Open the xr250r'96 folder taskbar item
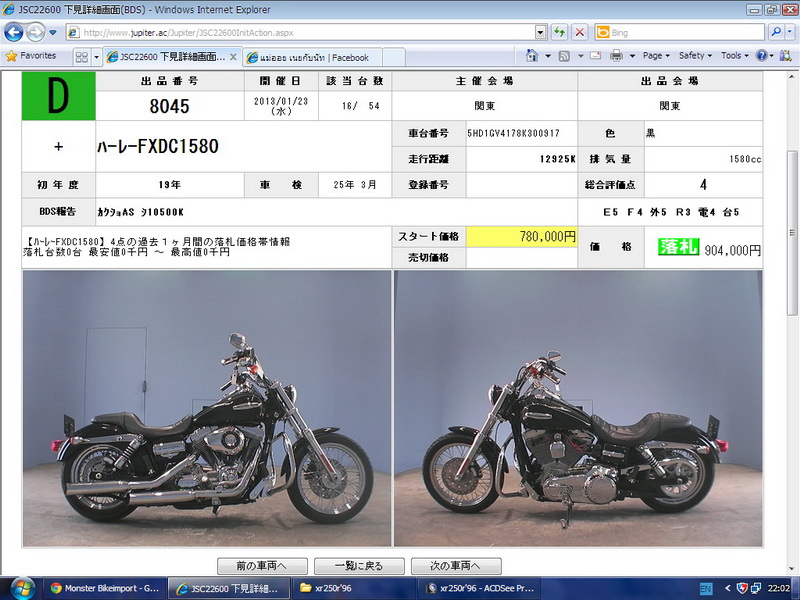Viewport: 800px width, 600px height. point(354,588)
